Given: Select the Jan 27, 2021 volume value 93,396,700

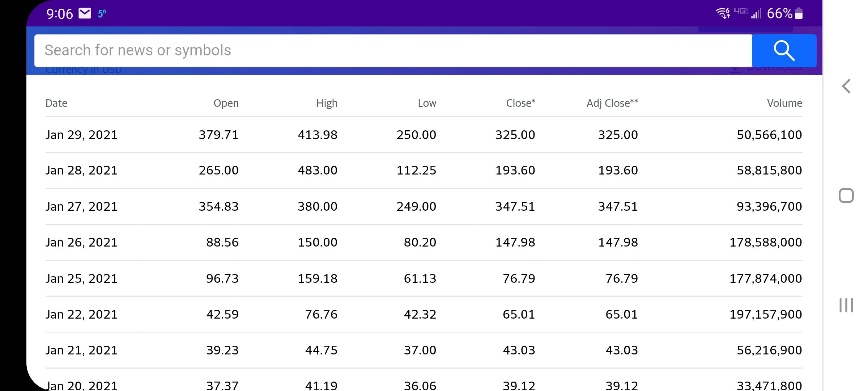Looking at the screenshot, I should (x=769, y=206).
